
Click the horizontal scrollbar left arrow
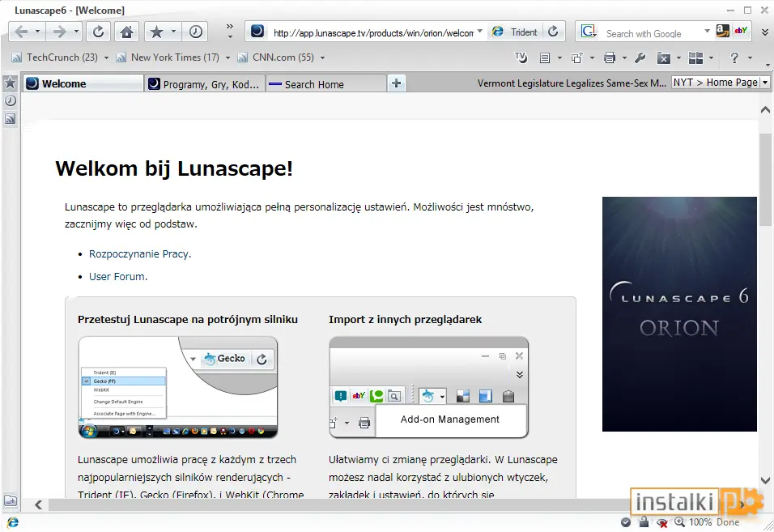tap(39, 504)
